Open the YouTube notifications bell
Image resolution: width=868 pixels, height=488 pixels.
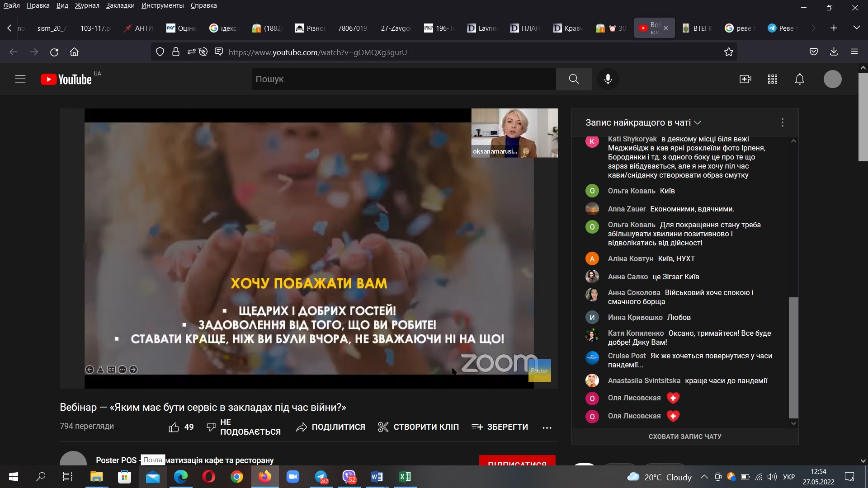coord(799,80)
